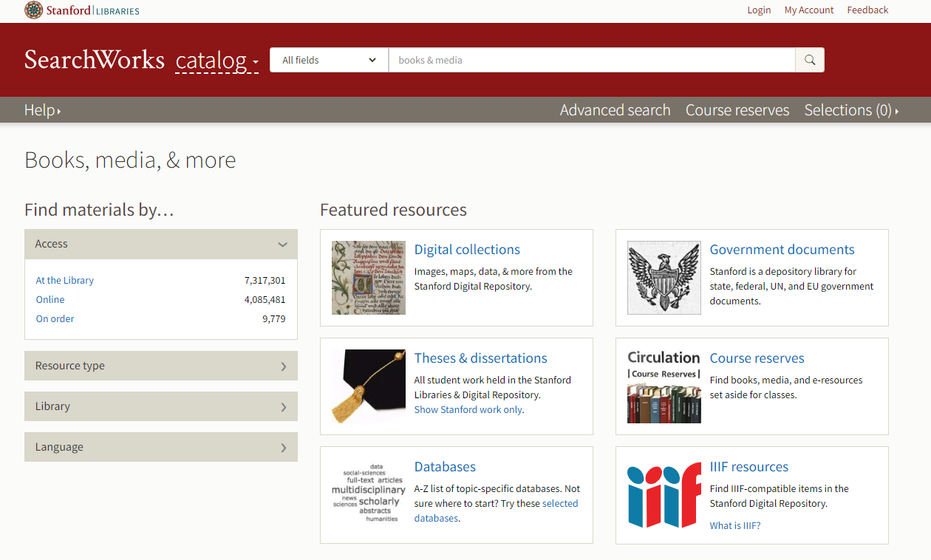This screenshot has height=560, width=931.
Task: Click the graduation cap thesis image
Action: pos(369,386)
